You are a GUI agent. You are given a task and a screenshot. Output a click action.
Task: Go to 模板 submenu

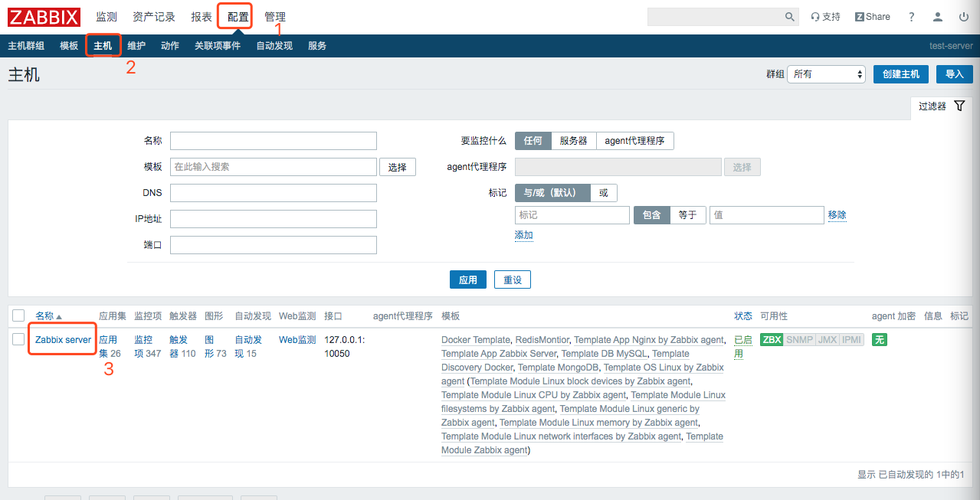coord(69,46)
